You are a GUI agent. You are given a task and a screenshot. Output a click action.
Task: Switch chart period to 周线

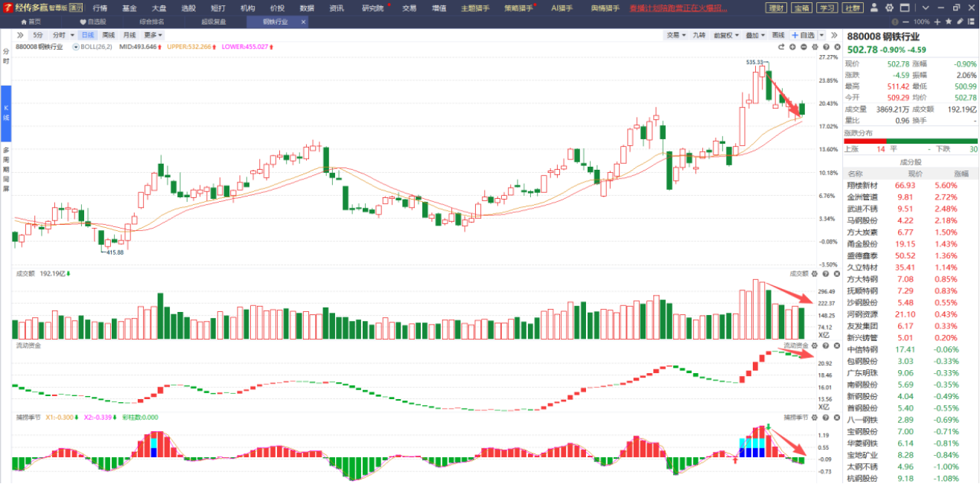109,35
